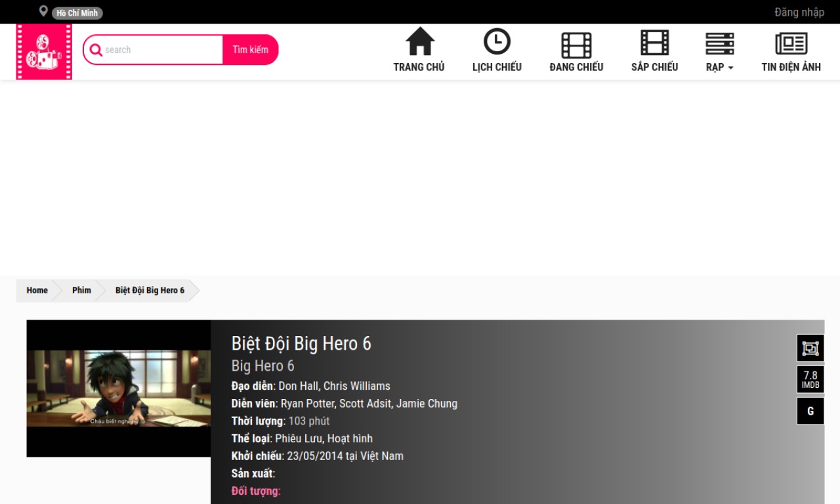Click cast text Ryan Potter, Scott Adsit, Jamie Chung

[x=369, y=404]
